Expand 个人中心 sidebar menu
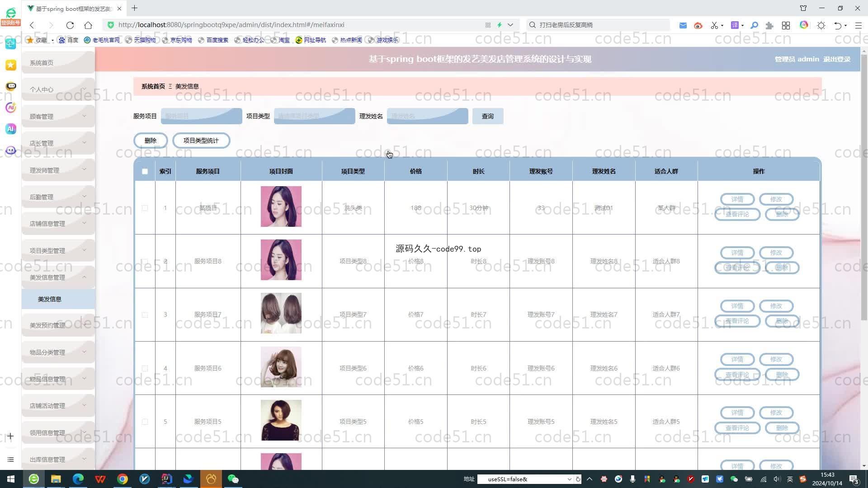This screenshot has height=488, width=868. 58,89
